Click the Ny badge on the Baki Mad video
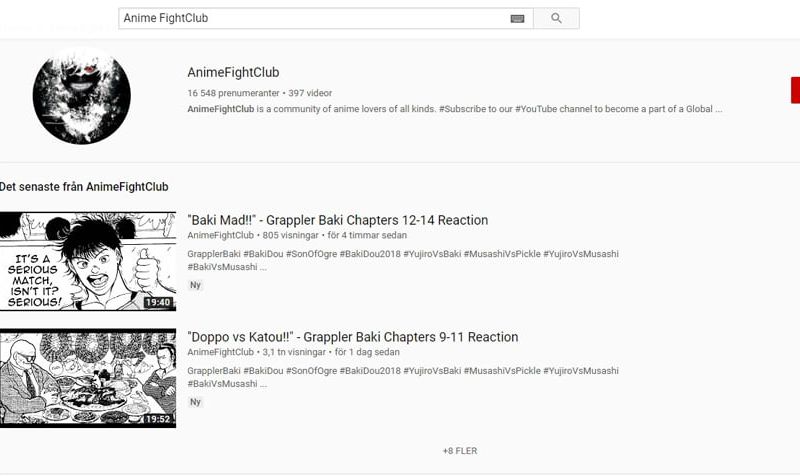 [195, 285]
